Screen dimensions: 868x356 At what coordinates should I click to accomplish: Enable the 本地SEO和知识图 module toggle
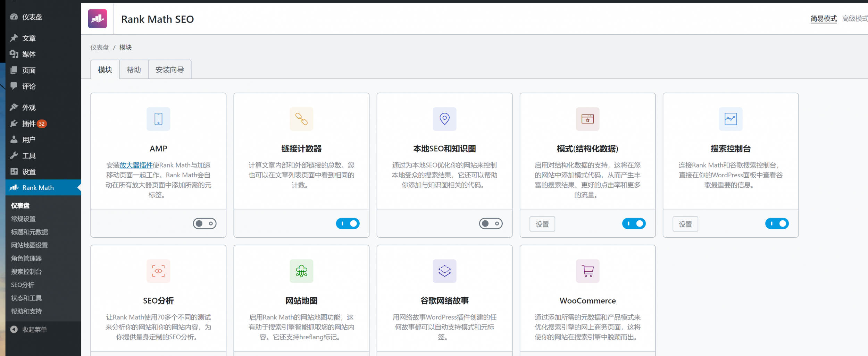click(x=491, y=223)
